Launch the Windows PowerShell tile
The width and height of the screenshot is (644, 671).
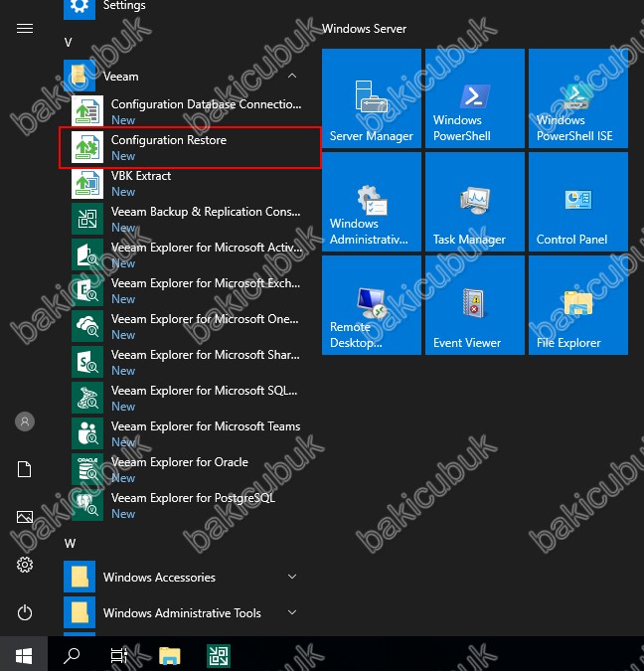pyautogui.click(x=475, y=98)
